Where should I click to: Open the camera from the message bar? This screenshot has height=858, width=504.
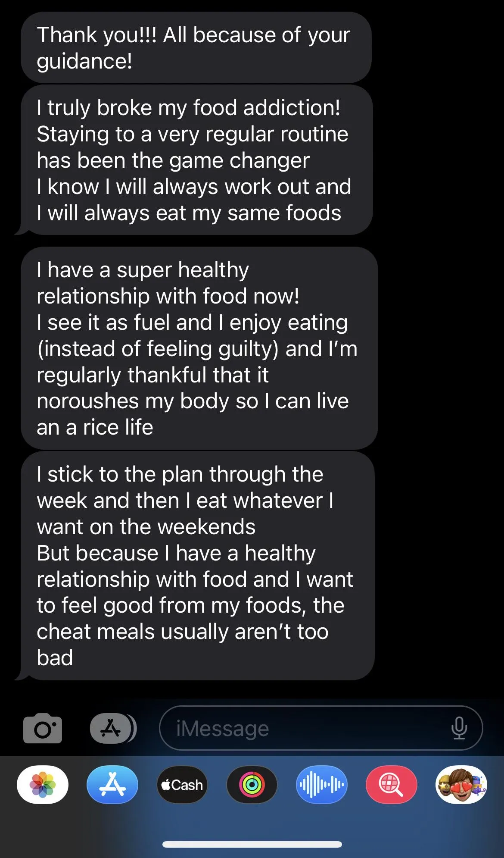(x=43, y=728)
